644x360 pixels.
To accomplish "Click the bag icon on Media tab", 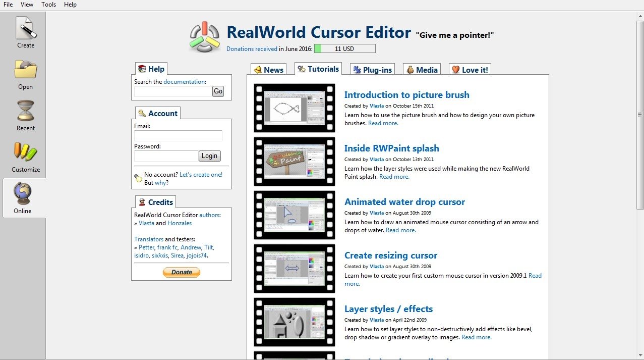I will click(410, 70).
